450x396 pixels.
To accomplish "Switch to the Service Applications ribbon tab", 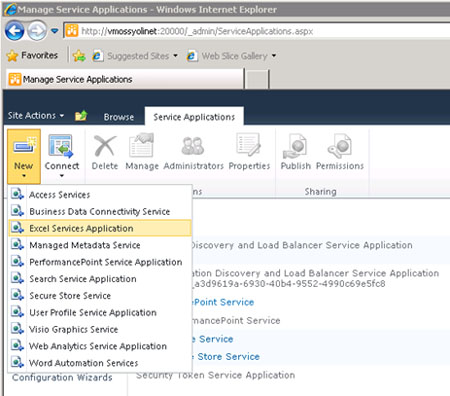I will (x=194, y=117).
